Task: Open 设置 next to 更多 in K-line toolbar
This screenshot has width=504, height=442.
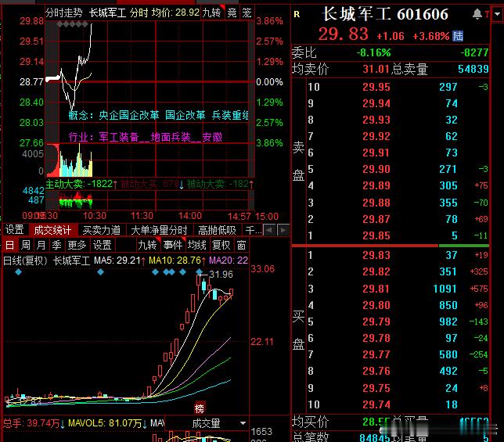Action: pyautogui.click(x=102, y=245)
